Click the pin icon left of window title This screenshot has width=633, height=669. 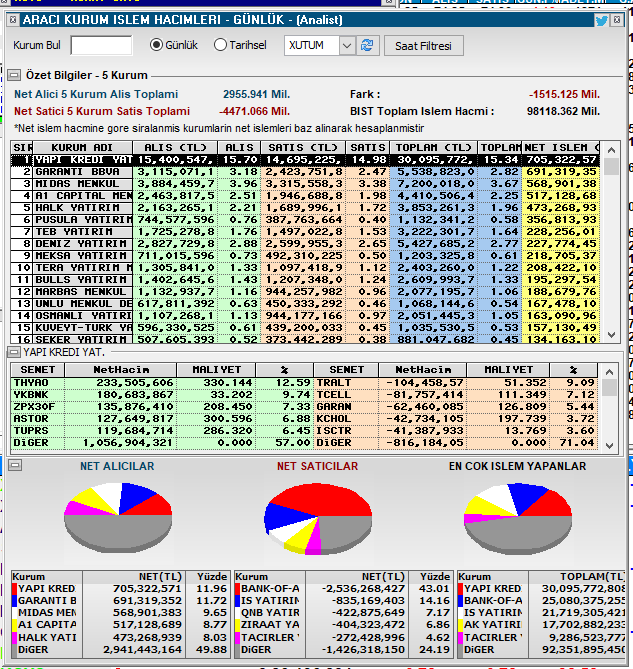(x=13, y=20)
